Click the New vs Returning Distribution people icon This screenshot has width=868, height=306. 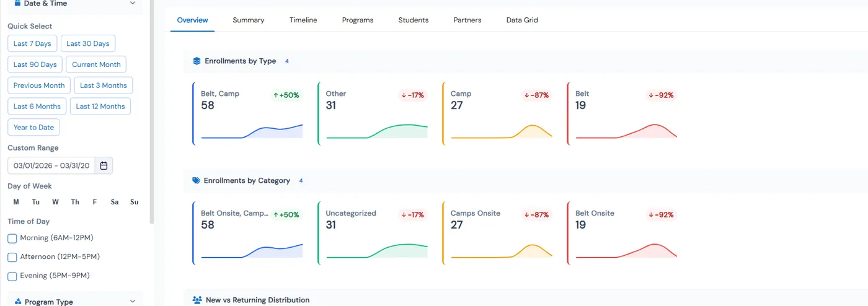coord(197,300)
